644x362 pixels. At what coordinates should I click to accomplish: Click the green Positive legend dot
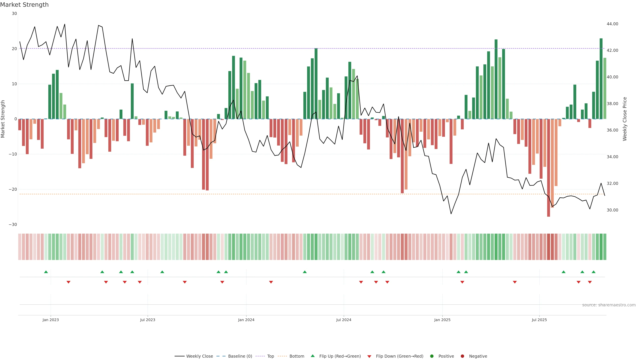point(432,356)
